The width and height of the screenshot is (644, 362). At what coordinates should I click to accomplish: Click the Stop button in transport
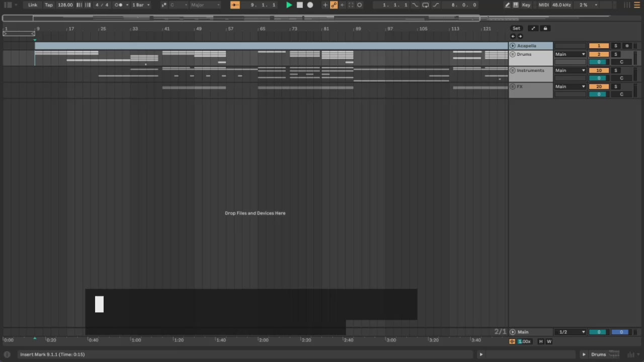pyautogui.click(x=299, y=5)
